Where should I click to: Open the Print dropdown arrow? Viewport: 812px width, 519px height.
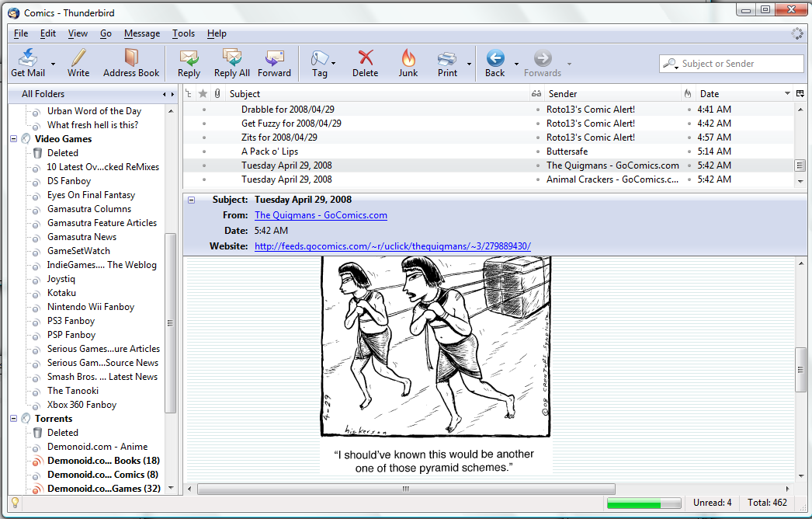click(x=469, y=64)
